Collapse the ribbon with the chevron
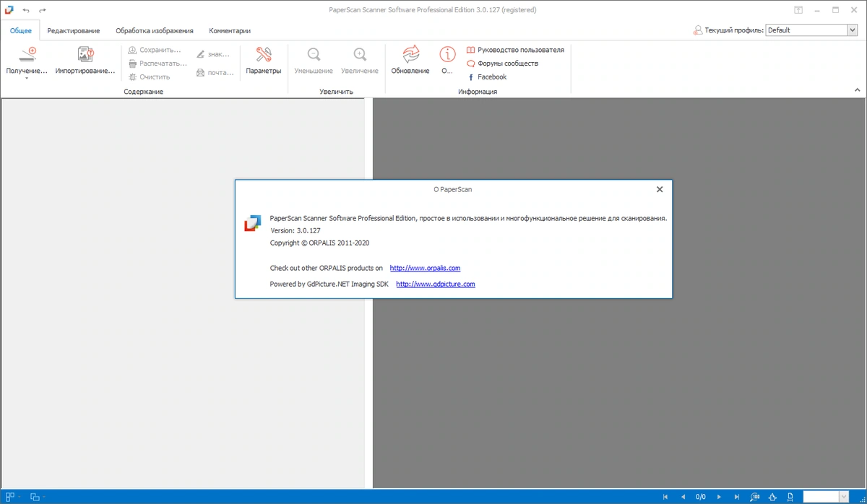 coord(858,91)
